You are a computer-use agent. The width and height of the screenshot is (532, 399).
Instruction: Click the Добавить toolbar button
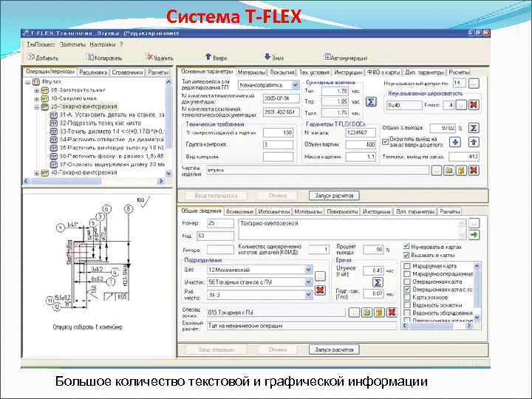pos(43,58)
